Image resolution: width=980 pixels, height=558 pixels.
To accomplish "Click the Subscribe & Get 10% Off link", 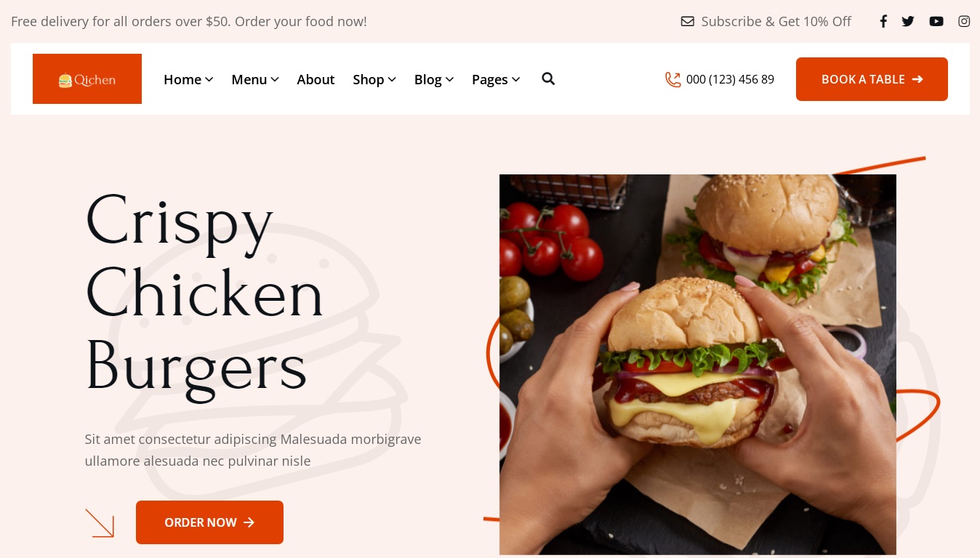I will [776, 22].
